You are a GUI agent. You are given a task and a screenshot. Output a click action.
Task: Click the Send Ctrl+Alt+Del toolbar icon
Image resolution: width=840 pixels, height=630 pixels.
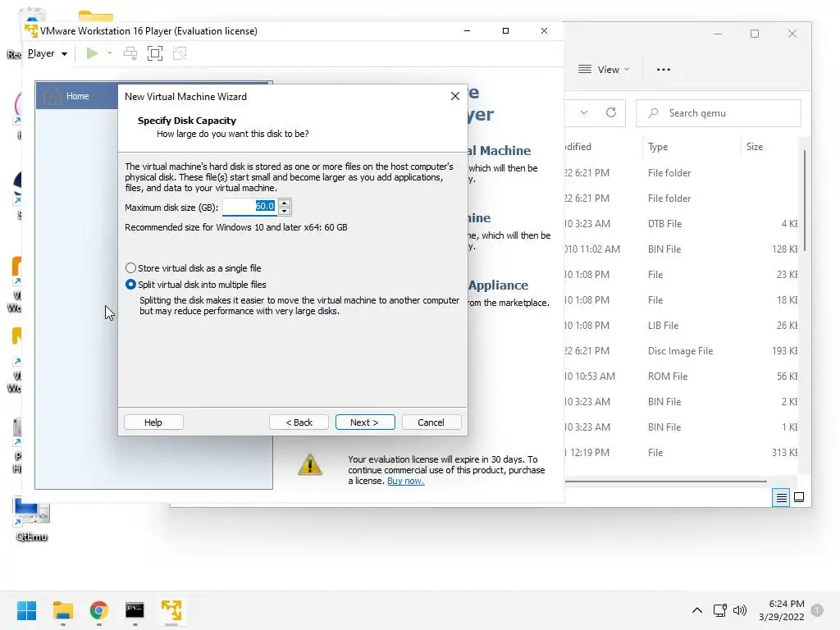pos(130,53)
